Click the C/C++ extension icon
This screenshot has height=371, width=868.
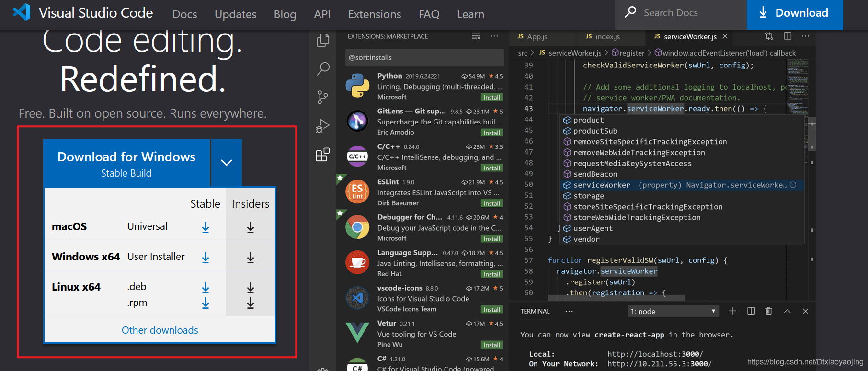click(x=357, y=157)
